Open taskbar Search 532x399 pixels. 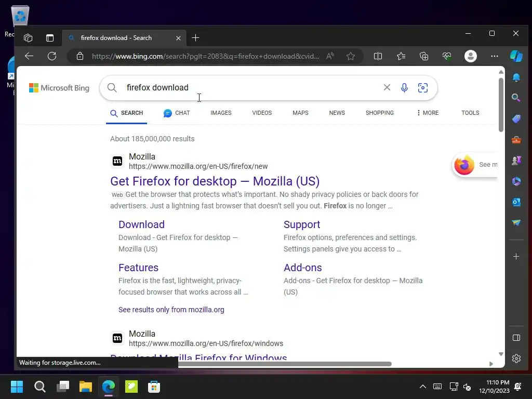point(39,387)
